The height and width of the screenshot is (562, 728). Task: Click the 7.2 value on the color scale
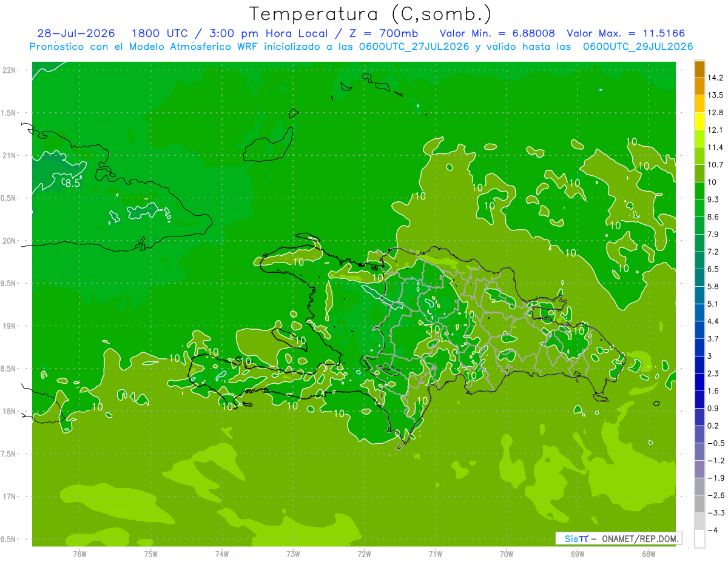coord(715,252)
